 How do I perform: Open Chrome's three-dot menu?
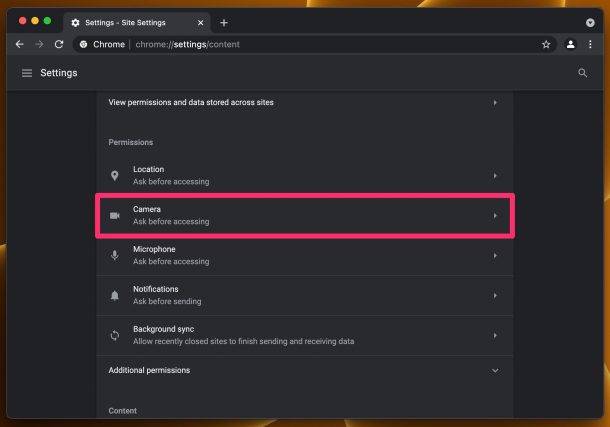pyautogui.click(x=590, y=44)
